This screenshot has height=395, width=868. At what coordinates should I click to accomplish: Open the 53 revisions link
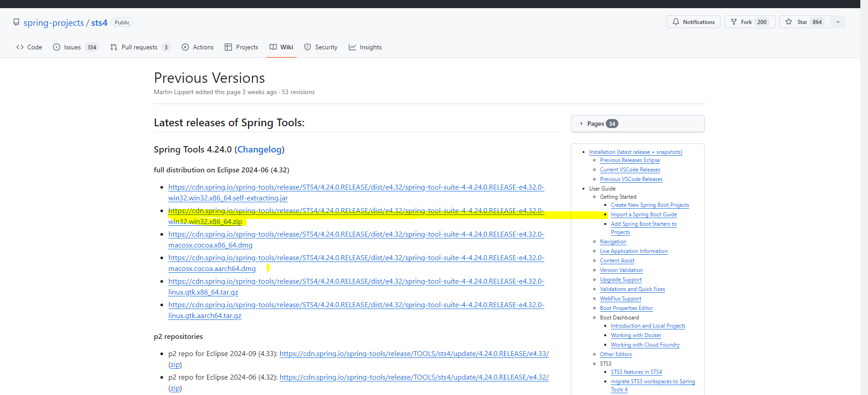298,92
